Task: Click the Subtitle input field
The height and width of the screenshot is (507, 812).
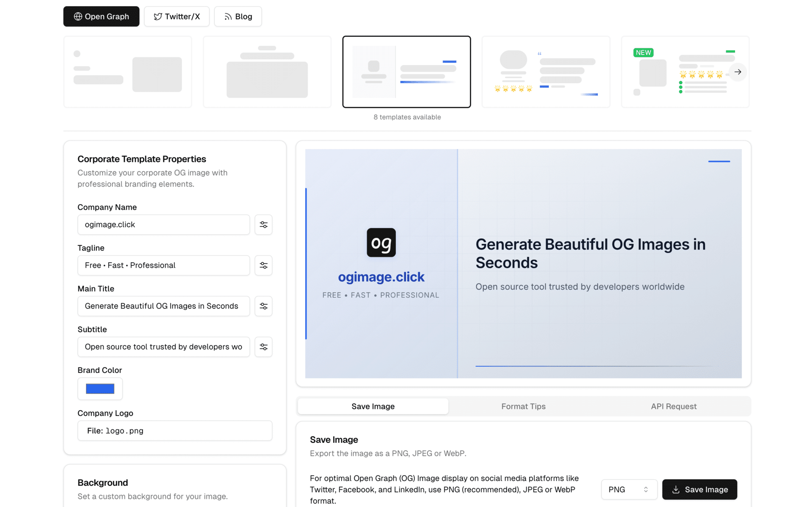Action: [x=164, y=347]
